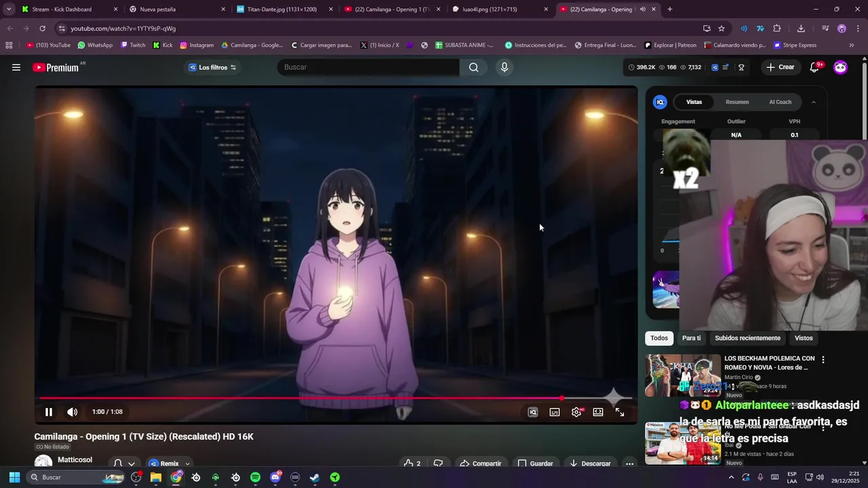
Task: Open the Los filtros dropdown
Action: pos(212,67)
